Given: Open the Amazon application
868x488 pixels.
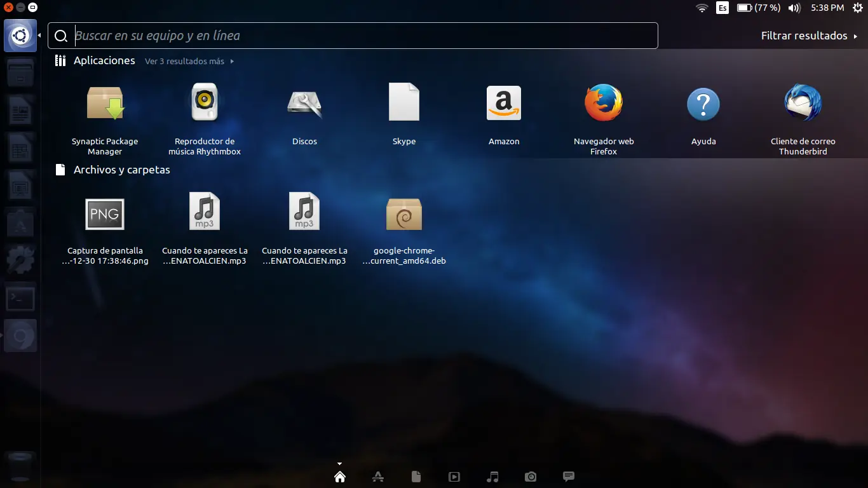Looking at the screenshot, I should pyautogui.click(x=503, y=102).
